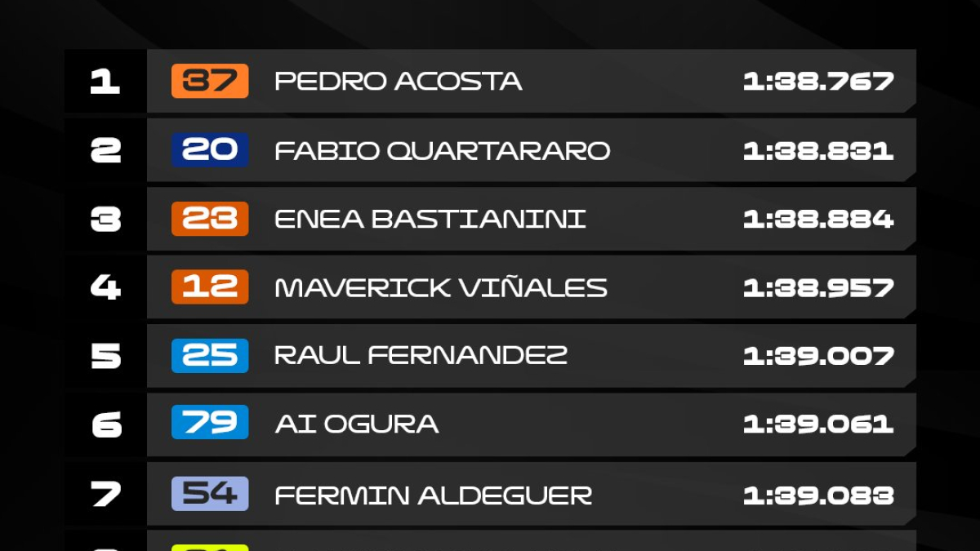
Task: Click the light blue 79 badge
Action: coord(210,423)
